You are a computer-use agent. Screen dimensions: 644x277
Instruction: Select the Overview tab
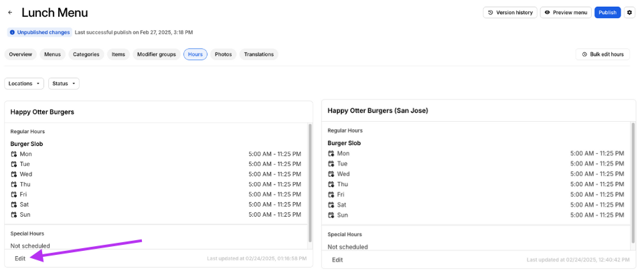[x=20, y=54]
